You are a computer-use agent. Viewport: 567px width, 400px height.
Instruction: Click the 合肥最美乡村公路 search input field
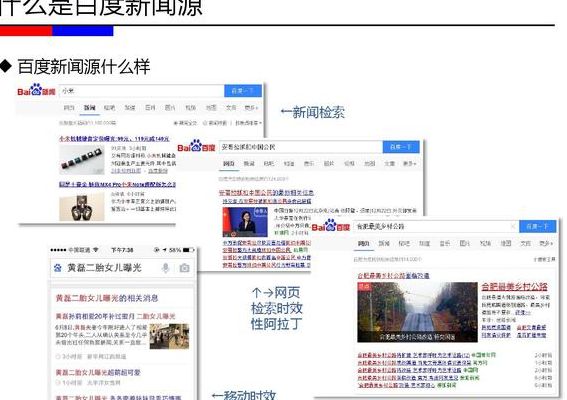coord(436,226)
